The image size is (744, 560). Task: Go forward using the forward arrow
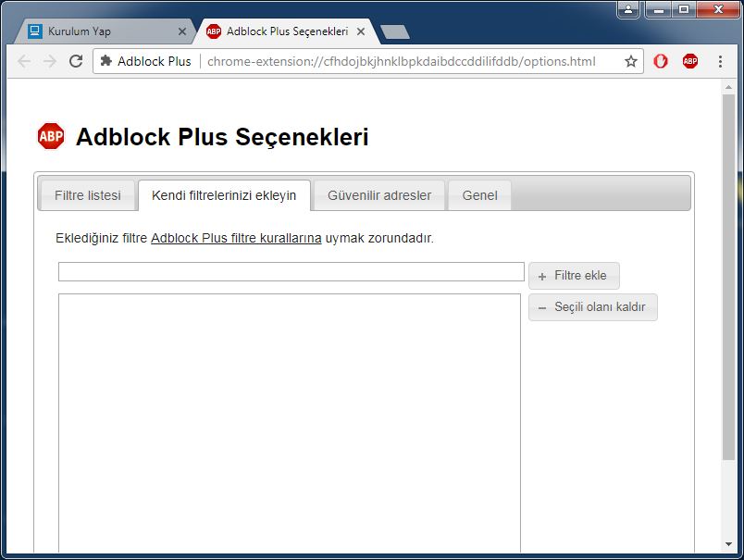[50, 61]
